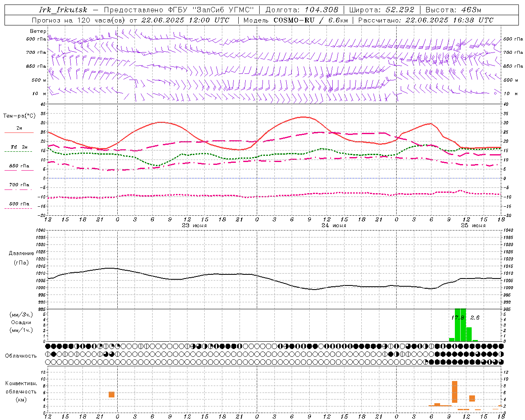Click the '23 июня' date label
The image size is (525, 420).
[194, 226]
